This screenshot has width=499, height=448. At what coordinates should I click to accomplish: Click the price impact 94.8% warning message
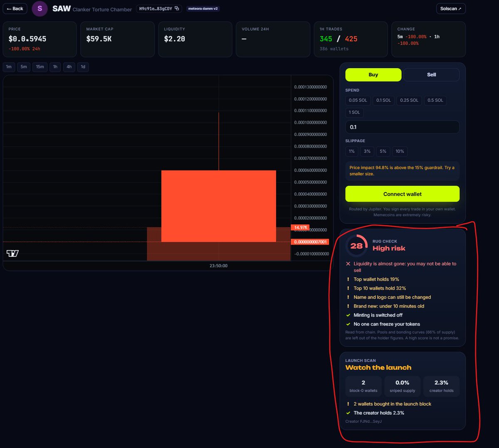coord(403,171)
